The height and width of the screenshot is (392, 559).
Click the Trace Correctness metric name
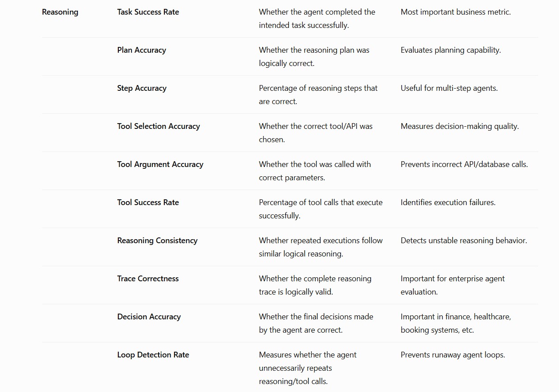tap(148, 279)
